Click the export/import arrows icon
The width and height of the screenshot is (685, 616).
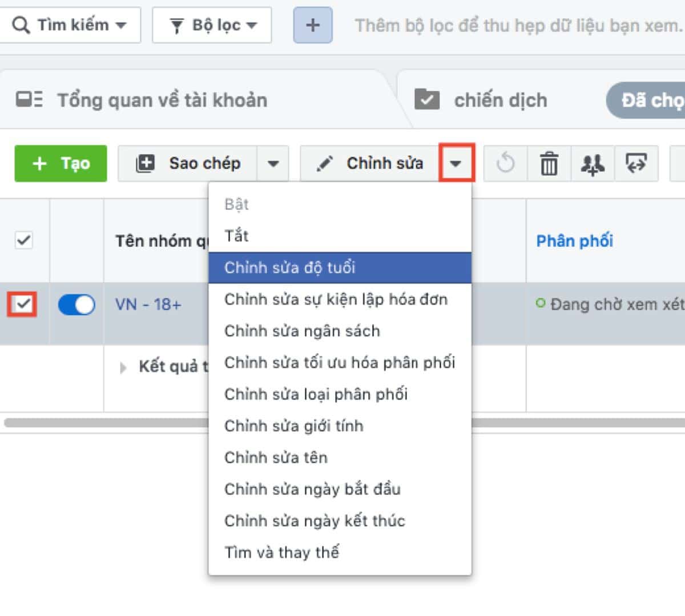[x=636, y=164]
